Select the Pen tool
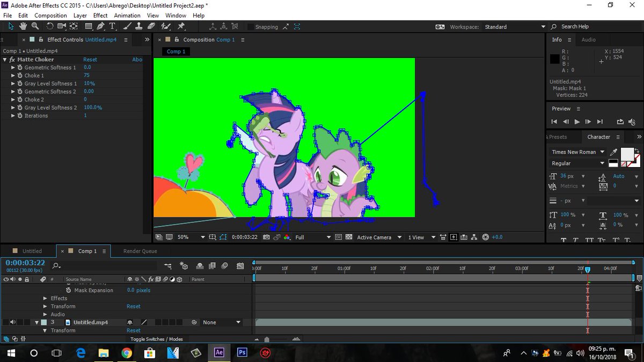The width and height of the screenshot is (644, 362). [100, 26]
